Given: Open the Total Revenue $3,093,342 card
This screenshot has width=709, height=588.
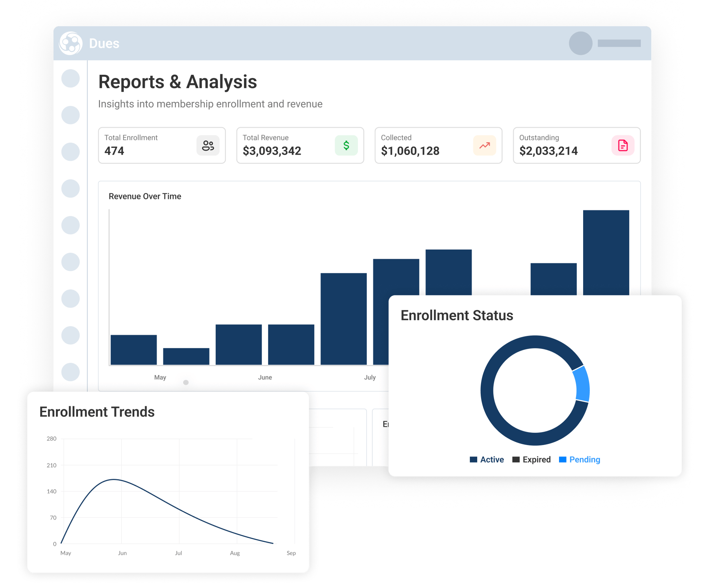Looking at the screenshot, I should click(300, 145).
